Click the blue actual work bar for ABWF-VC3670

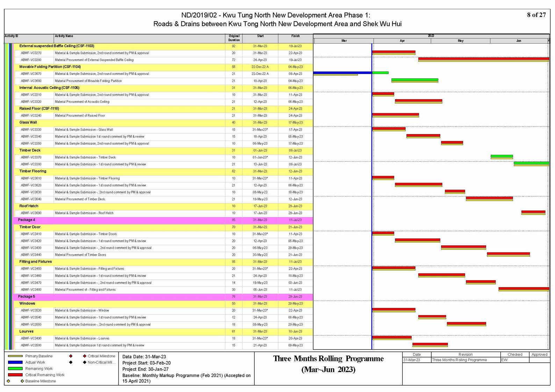(x=342, y=73)
